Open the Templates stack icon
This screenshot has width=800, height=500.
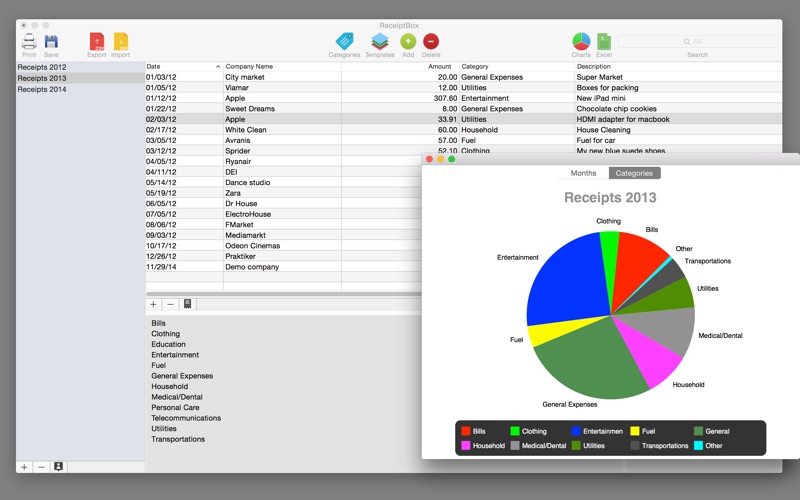(x=379, y=41)
